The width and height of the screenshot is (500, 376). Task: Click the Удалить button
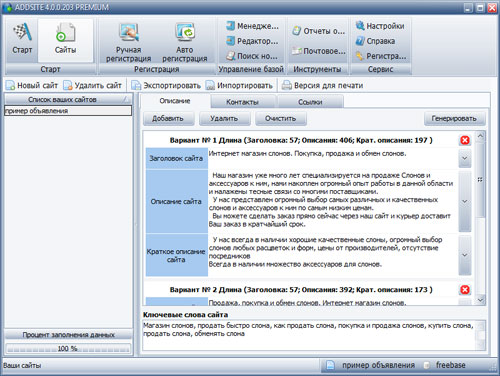pos(224,119)
